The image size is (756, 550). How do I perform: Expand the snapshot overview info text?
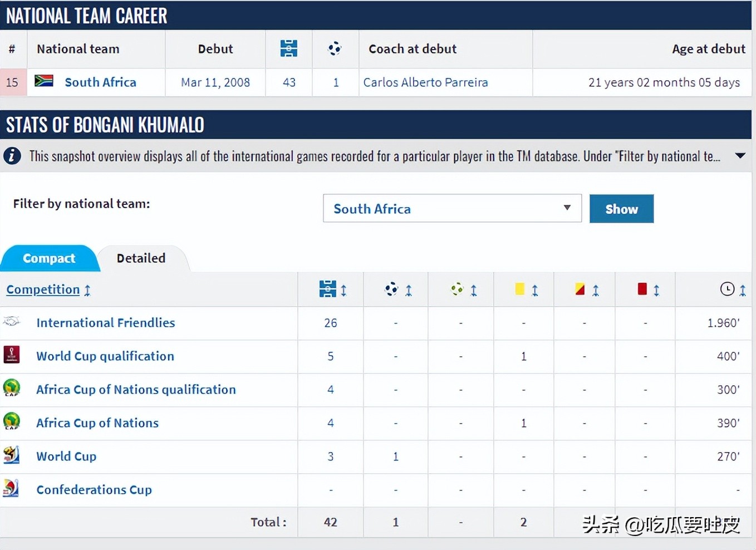click(x=740, y=156)
